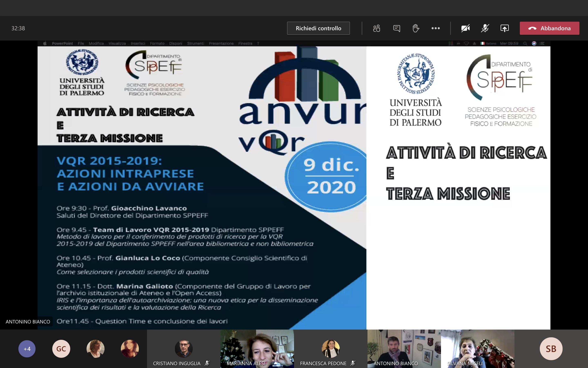The image size is (588, 368).
Task: Open the PowerPoint menu in shared screen
Action: pyautogui.click(x=62, y=43)
